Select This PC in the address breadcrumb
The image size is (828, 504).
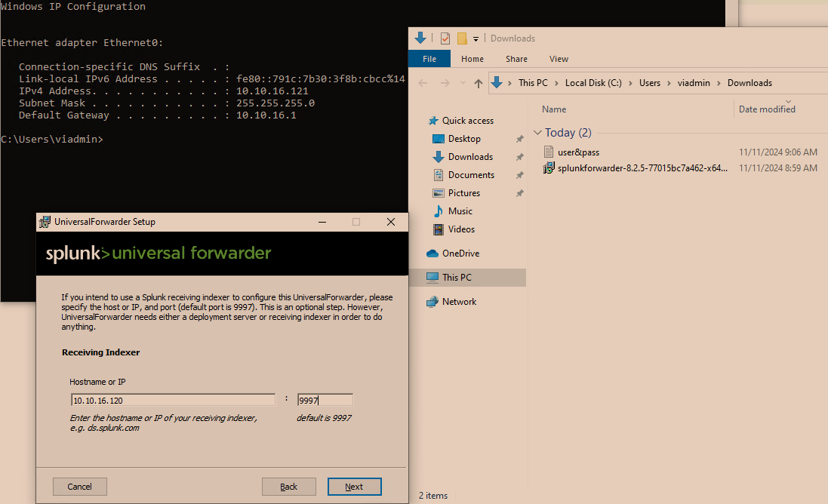533,83
